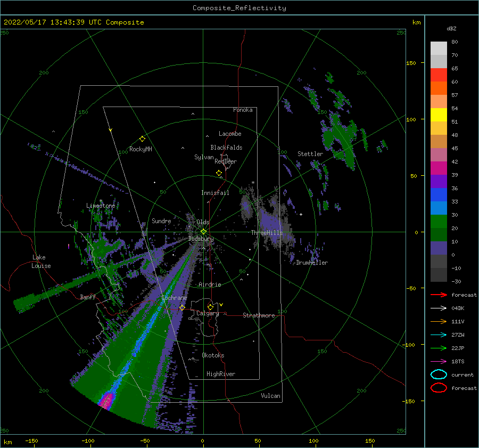The image size is (479, 448).
Task: Select the Cochrane label
Action: coord(174,298)
